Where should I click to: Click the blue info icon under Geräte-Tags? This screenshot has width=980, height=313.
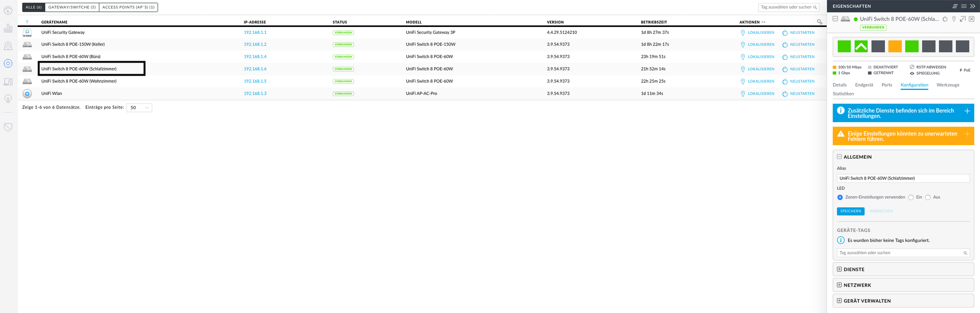(x=841, y=240)
